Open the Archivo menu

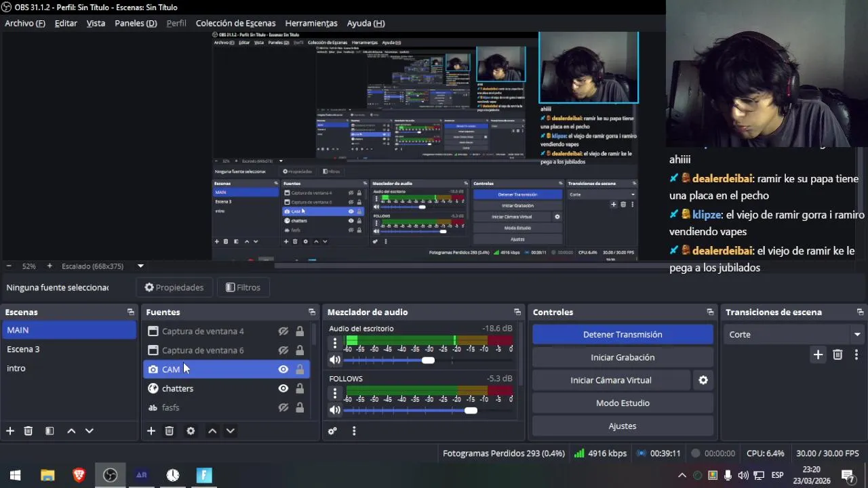click(x=25, y=23)
